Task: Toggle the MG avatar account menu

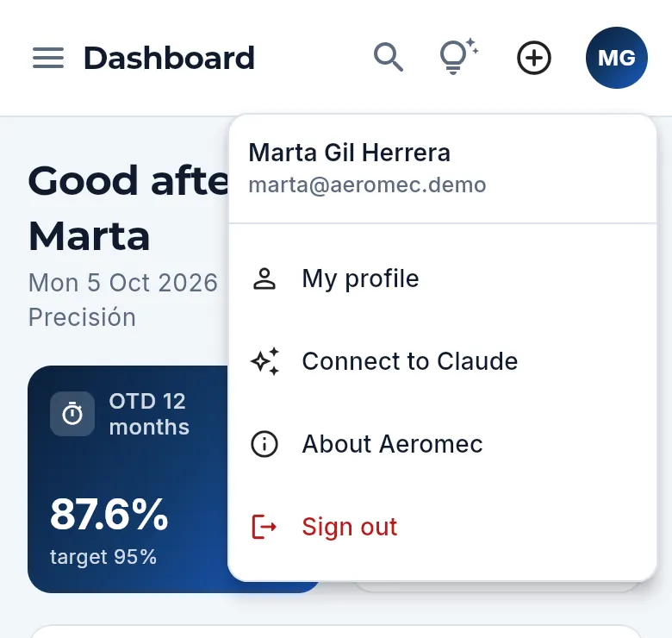Action: 616,58
